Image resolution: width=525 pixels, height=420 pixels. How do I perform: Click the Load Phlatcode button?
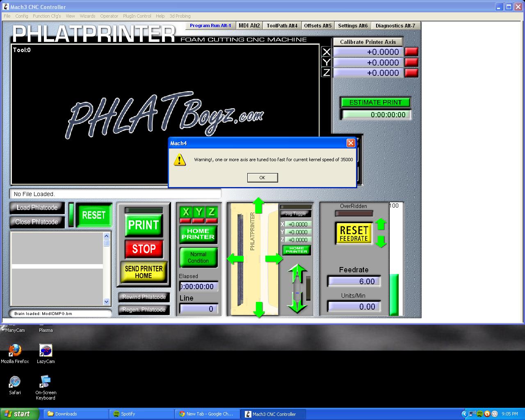[37, 208]
